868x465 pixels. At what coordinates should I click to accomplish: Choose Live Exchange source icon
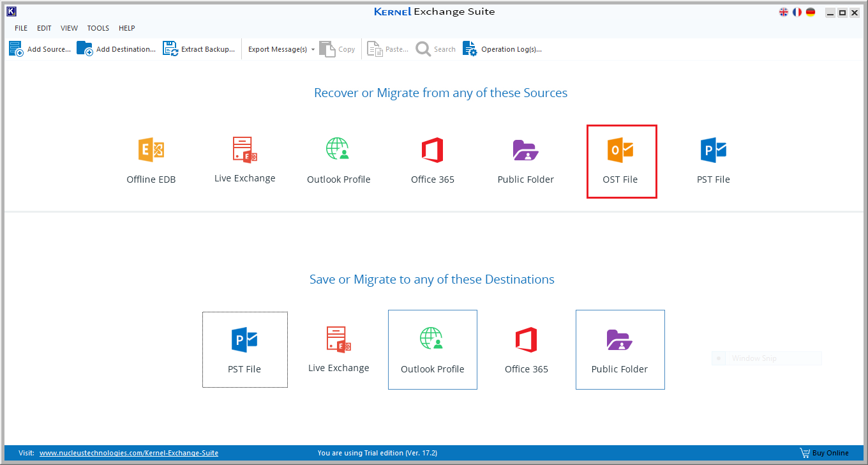point(245,160)
